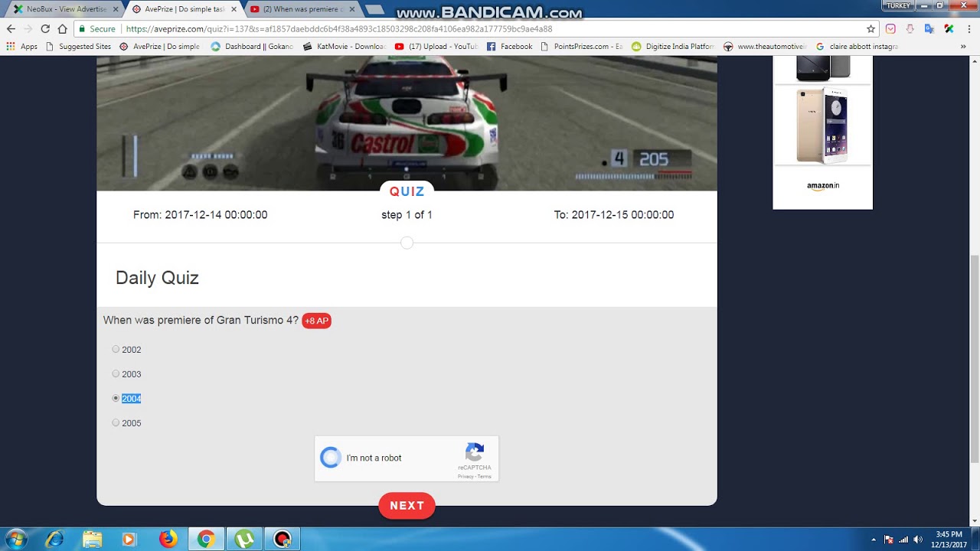Screen dimensions: 980x551
Task: Open the theautomotive bookmark
Action: pyautogui.click(x=766, y=47)
